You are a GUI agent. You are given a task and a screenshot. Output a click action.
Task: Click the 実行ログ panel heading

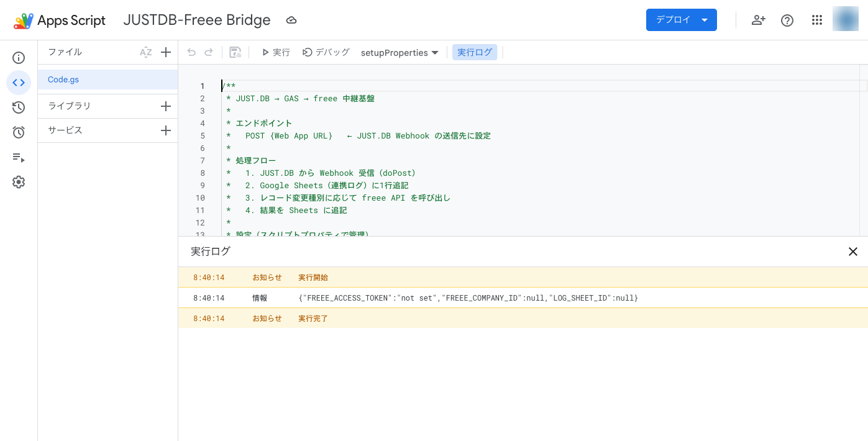click(211, 252)
